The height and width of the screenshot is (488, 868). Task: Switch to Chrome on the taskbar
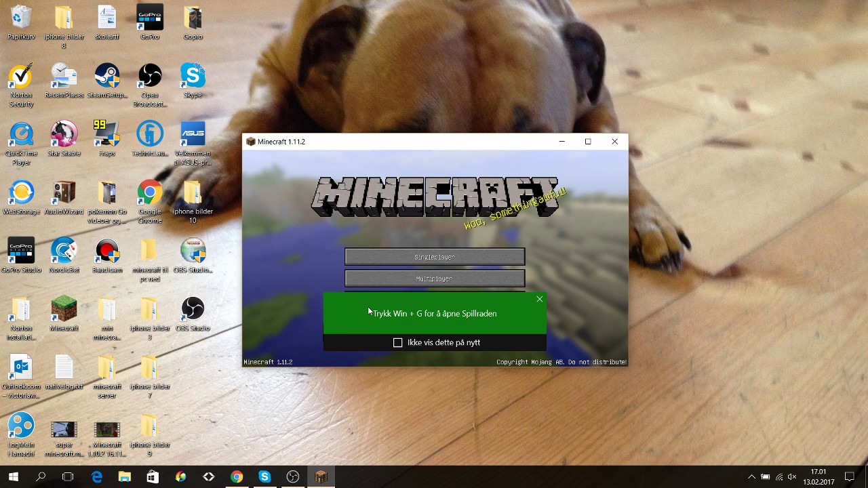pyautogui.click(x=236, y=477)
